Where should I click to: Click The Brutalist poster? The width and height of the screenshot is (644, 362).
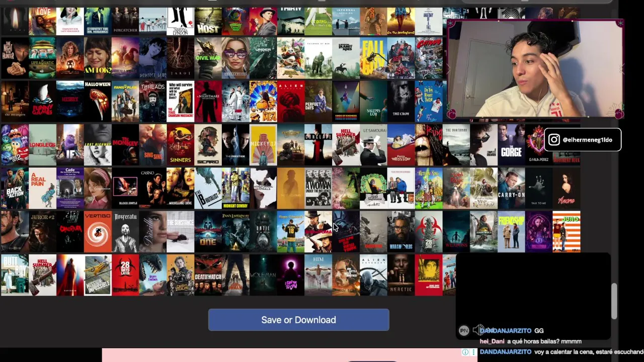pos(208,188)
